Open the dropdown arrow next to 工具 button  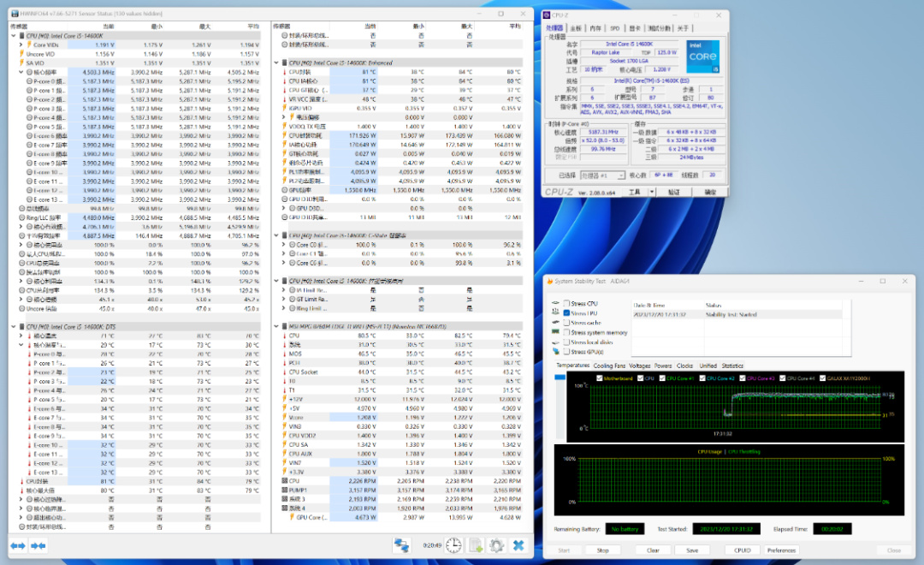click(x=651, y=193)
